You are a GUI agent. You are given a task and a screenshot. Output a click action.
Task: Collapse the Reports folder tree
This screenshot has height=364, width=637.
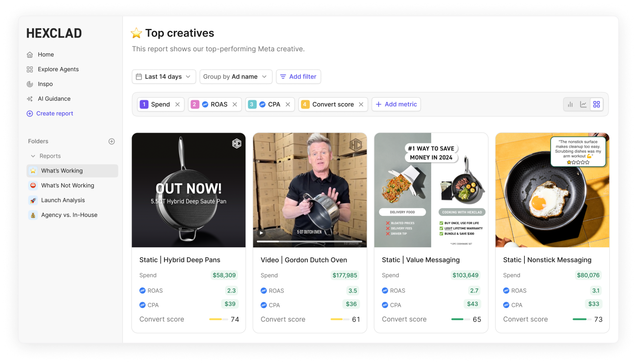(33, 156)
